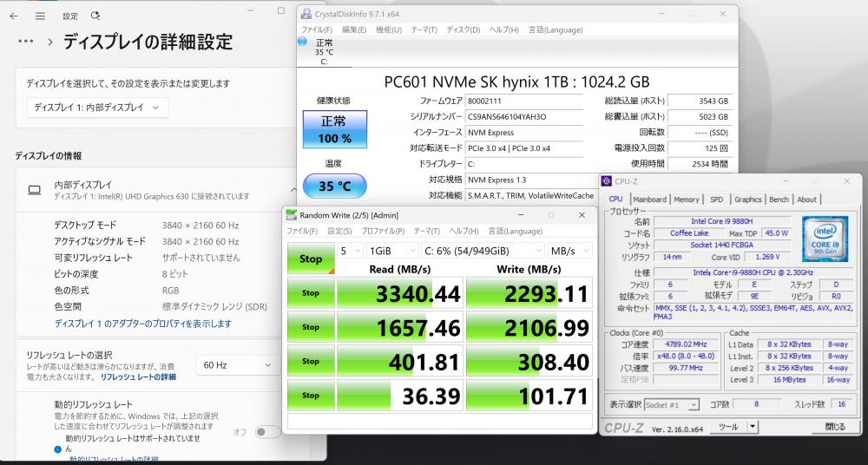The image size is (868, 465).
Task: Open CrystalDiskMark Language menu
Action: (516, 232)
